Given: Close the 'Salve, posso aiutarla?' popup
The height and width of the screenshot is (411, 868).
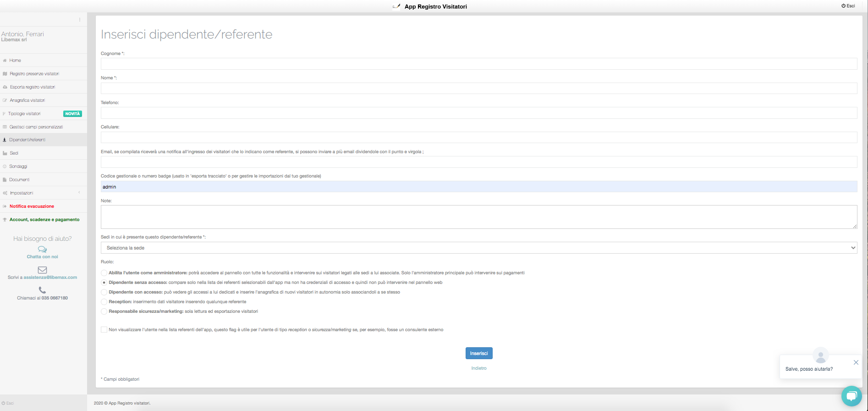Looking at the screenshot, I should point(856,362).
